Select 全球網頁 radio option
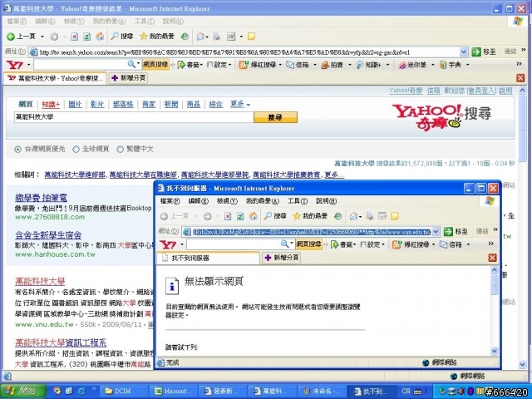 point(76,149)
